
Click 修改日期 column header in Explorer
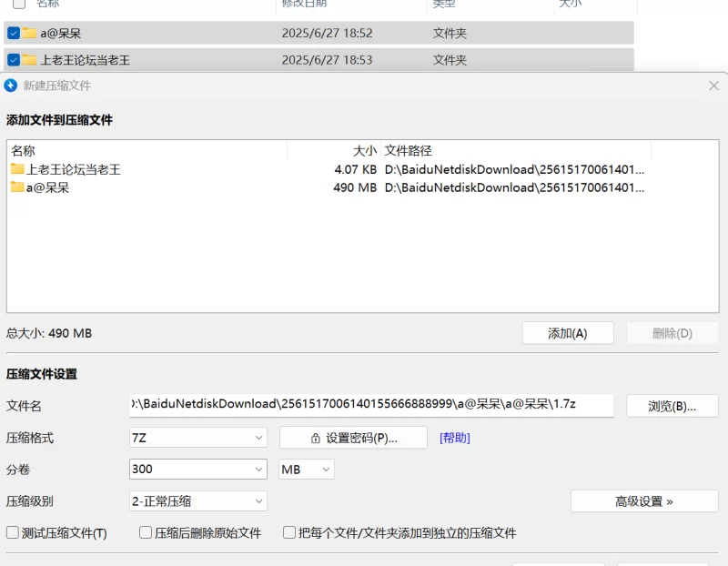pos(304,4)
